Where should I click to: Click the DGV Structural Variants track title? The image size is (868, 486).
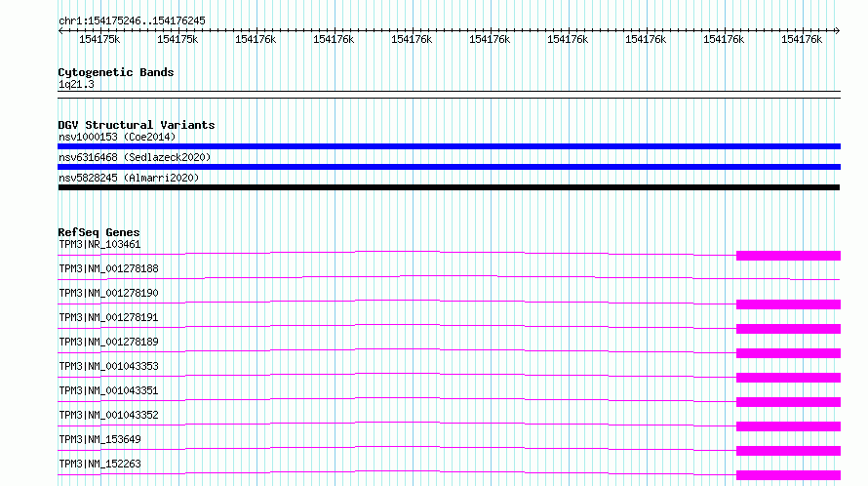tap(137, 125)
